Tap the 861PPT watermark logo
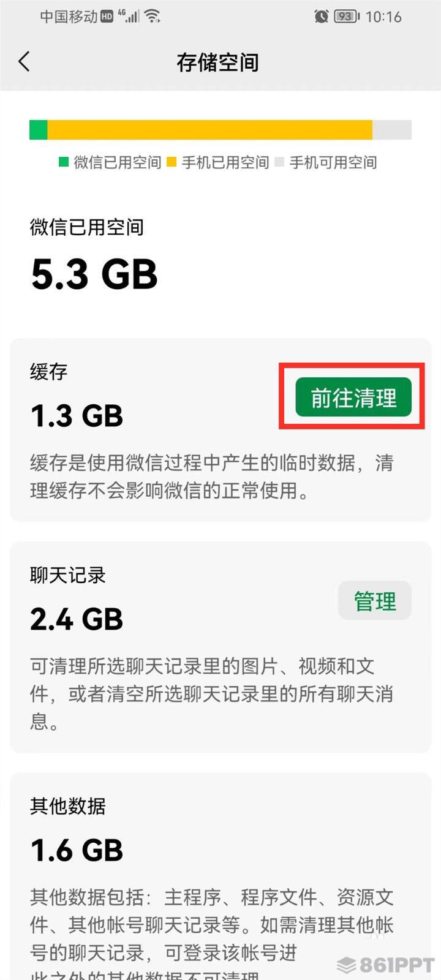Screen dimensions: 441x980 386,966
